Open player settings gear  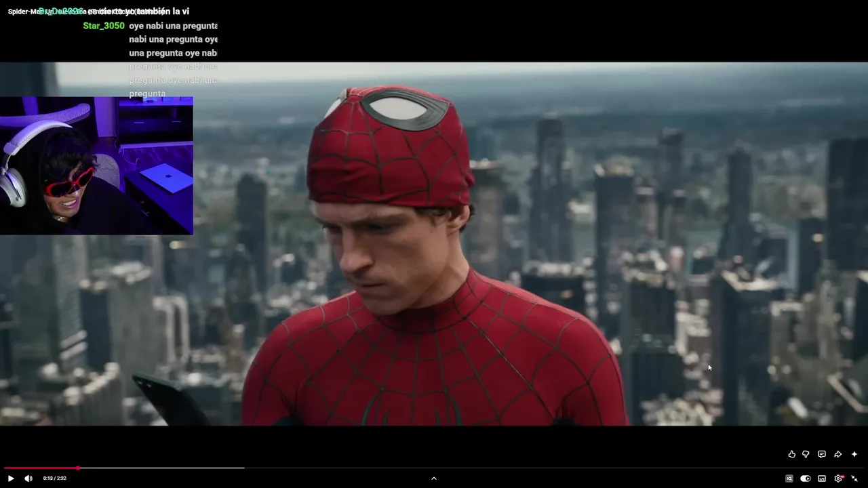pyautogui.click(x=838, y=479)
